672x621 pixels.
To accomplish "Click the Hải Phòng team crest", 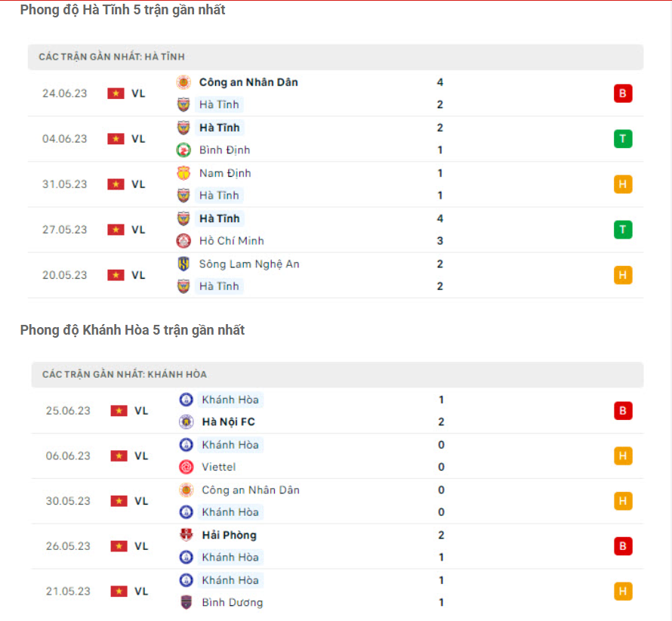I will click(x=186, y=535).
